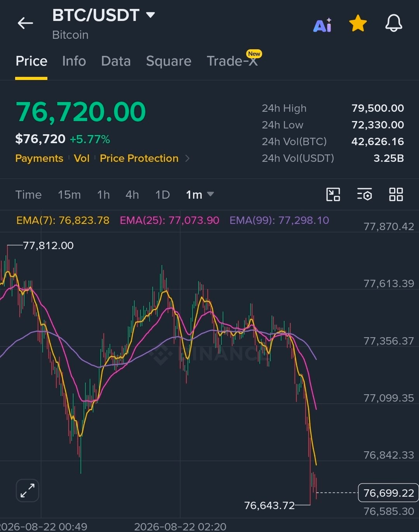Viewport: 419px width, 532px height.
Task: Click the Bitcoin subtitle under the pair name
Action: (x=70, y=35)
